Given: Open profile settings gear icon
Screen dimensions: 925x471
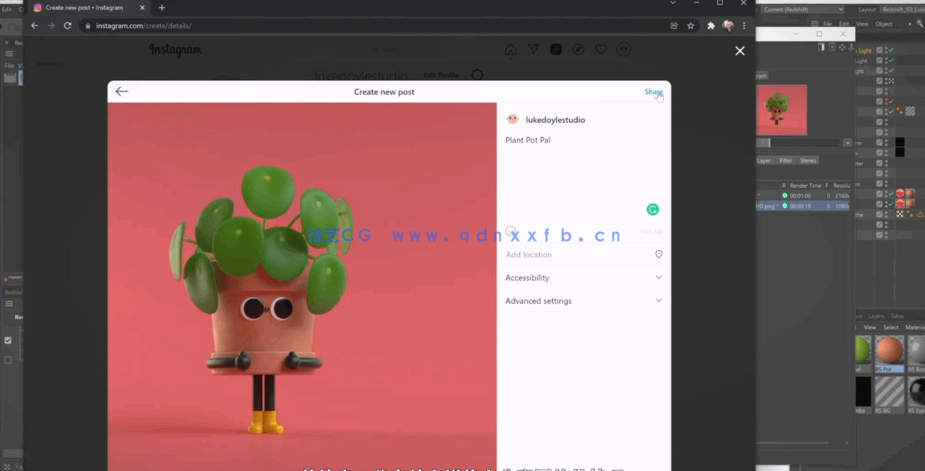Looking at the screenshot, I should pyautogui.click(x=477, y=75).
